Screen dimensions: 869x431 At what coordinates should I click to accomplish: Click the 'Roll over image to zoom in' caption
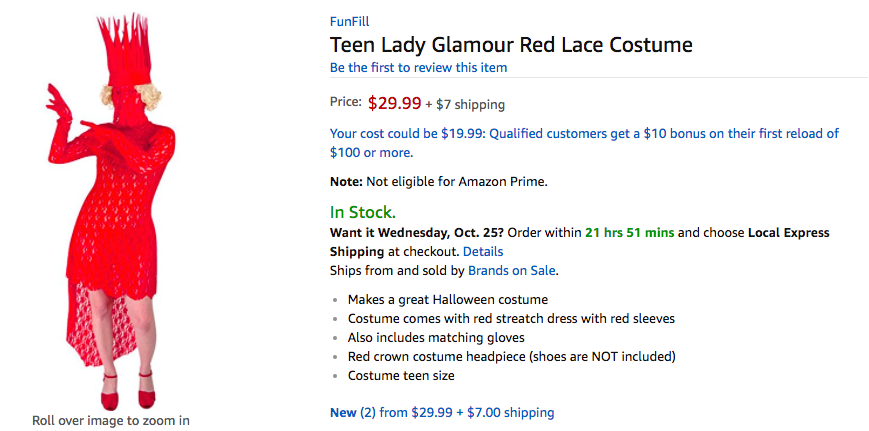tap(111, 420)
